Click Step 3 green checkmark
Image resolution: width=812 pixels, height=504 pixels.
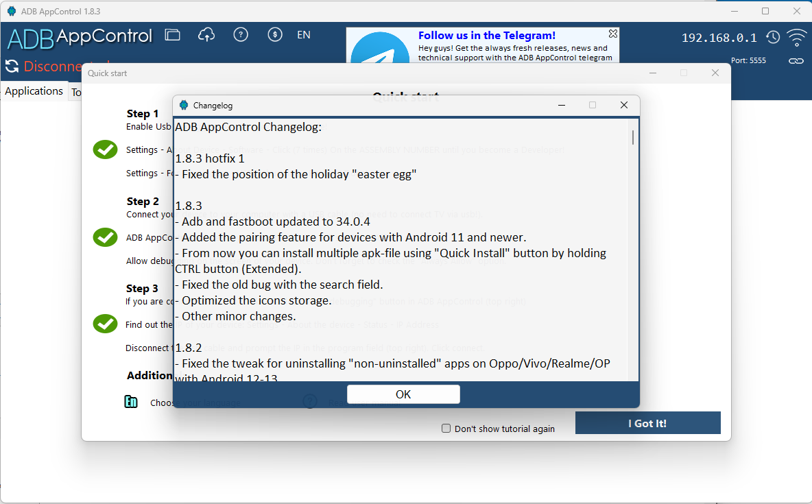coord(105,324)
